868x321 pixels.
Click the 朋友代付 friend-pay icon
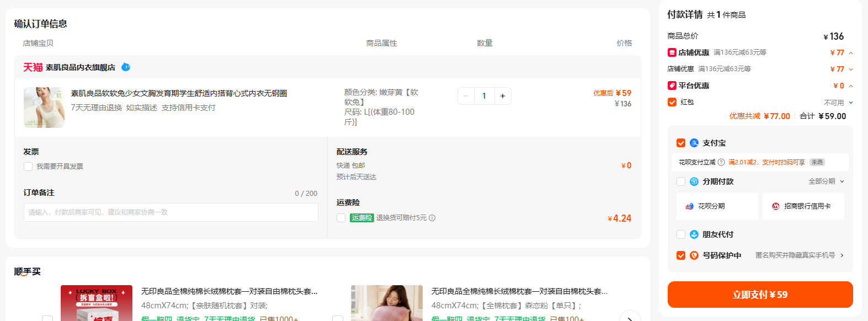pyautogui.click(x=694, y=234)
